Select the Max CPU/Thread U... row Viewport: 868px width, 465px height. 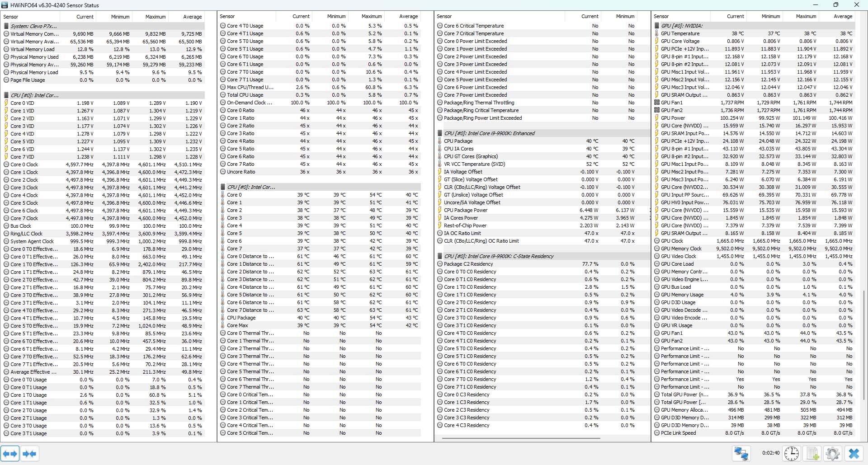320,87
